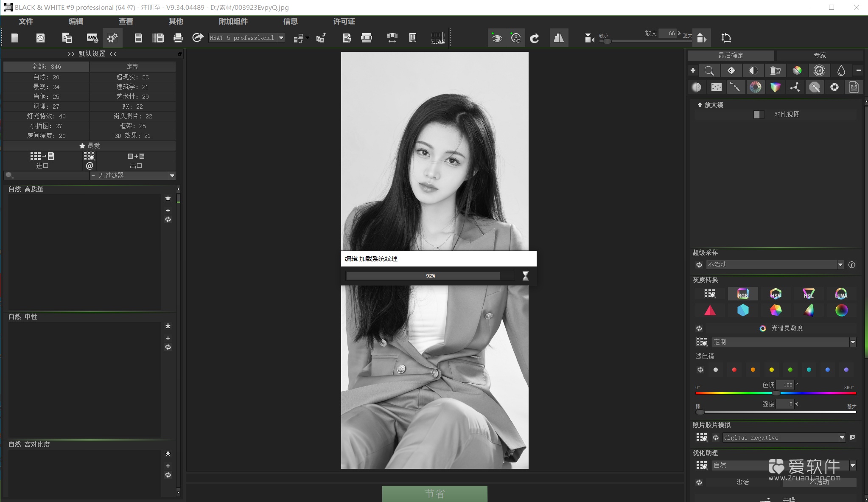The height and width of the screenshot is (502, 868).
Task: Click the history clock document icon
Action: (x=40, y=38)
